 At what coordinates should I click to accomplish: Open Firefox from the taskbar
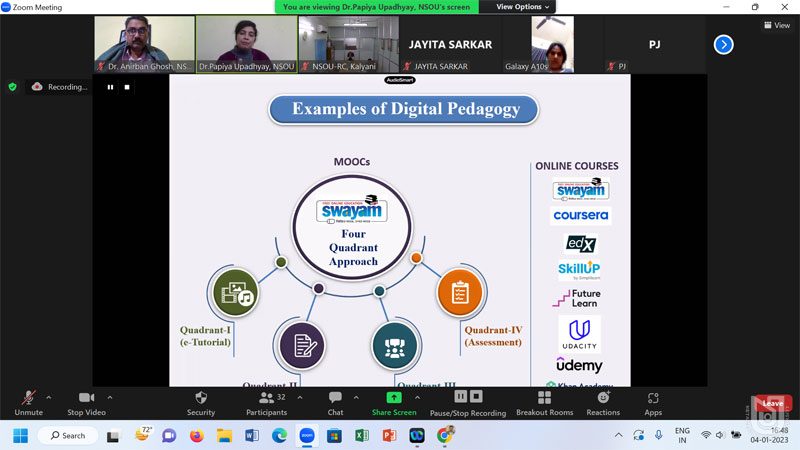pos(196,436)
